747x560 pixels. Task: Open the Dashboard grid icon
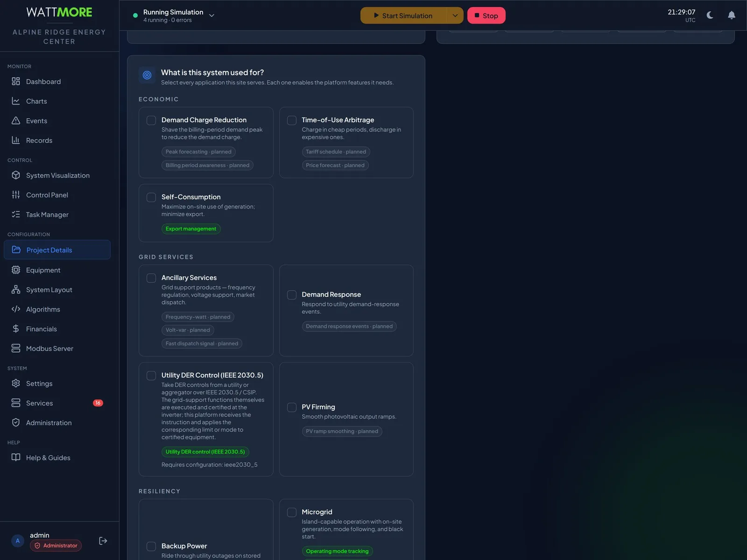coord(16,82)
